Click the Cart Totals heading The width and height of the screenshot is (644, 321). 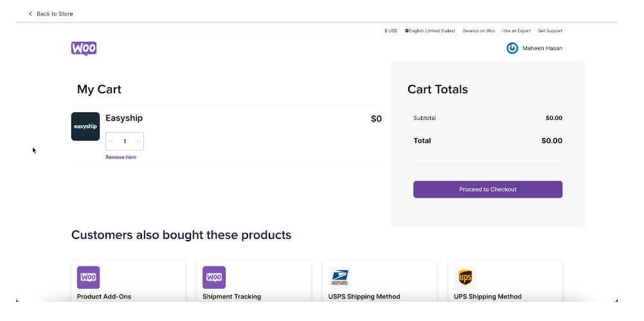438,89
